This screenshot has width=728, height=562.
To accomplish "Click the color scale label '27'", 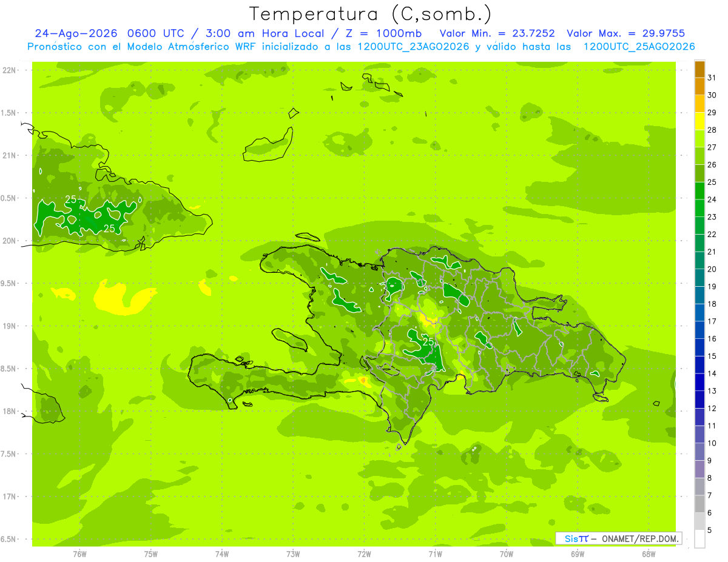I will 712,147.
